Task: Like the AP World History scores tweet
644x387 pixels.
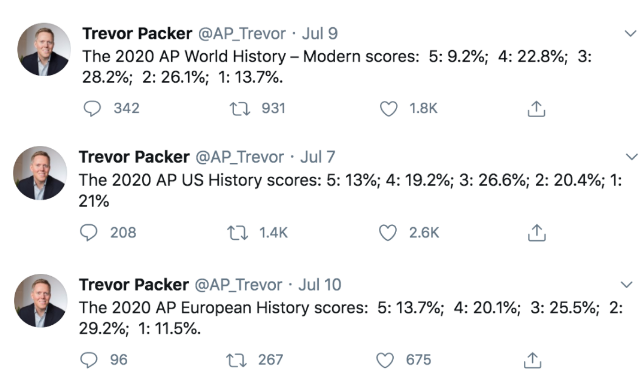Action: pos(388,109)
